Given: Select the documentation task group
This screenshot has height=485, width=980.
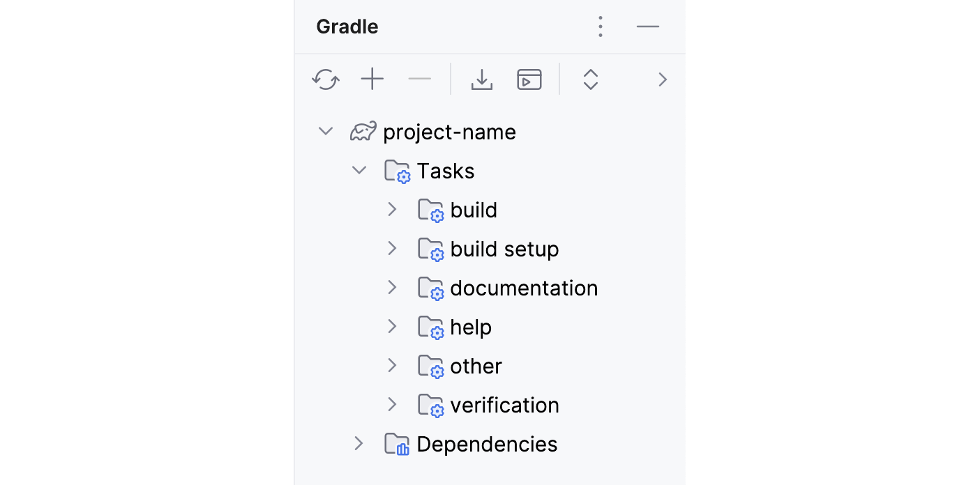Looking at the screenshot, I should click(525, 287).
